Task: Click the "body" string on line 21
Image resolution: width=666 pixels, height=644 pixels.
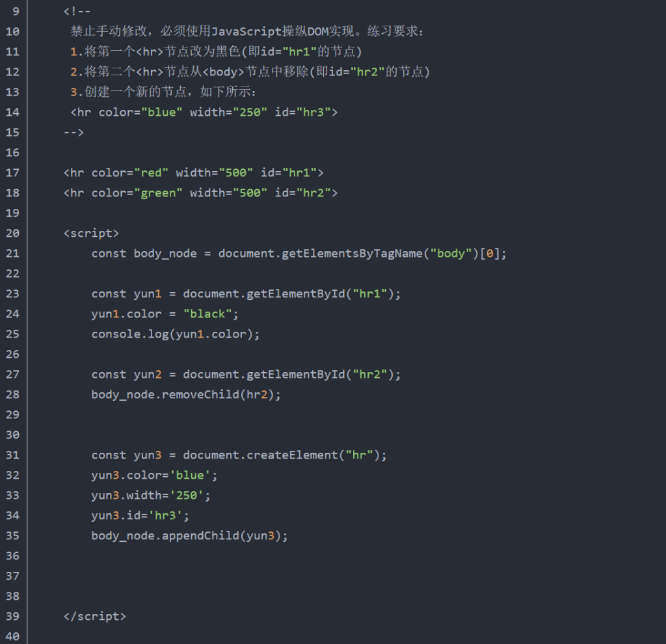Action: [x=451, y=253]
